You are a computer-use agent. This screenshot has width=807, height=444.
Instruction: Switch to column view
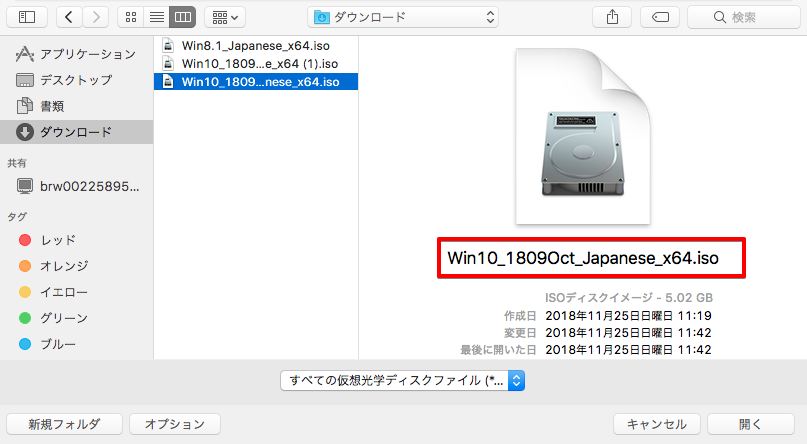click(183, 17)
